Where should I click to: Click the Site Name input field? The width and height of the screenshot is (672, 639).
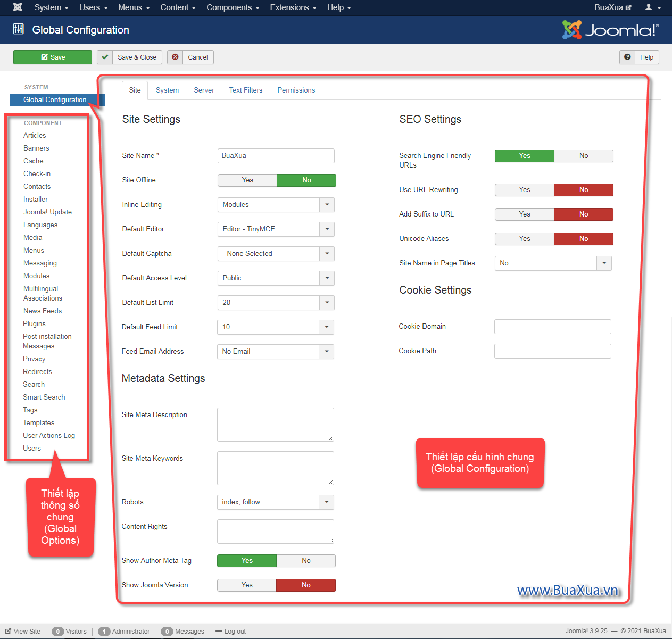(276, 156)
